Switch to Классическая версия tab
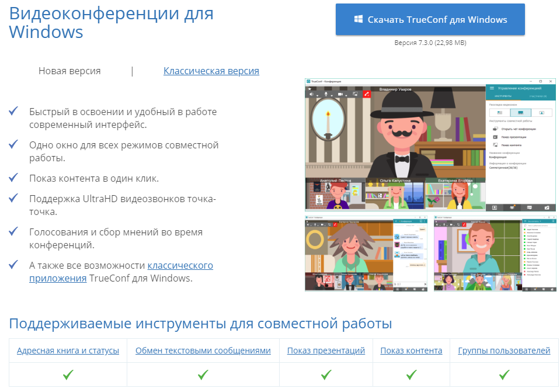560x392 pixels. click(x=211, y=71)
